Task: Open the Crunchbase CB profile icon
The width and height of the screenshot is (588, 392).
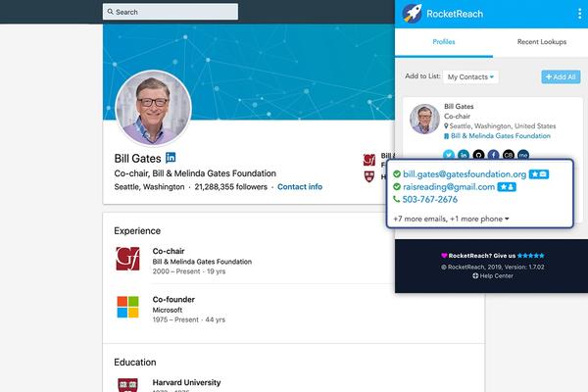Action: (x=508, y=155)
